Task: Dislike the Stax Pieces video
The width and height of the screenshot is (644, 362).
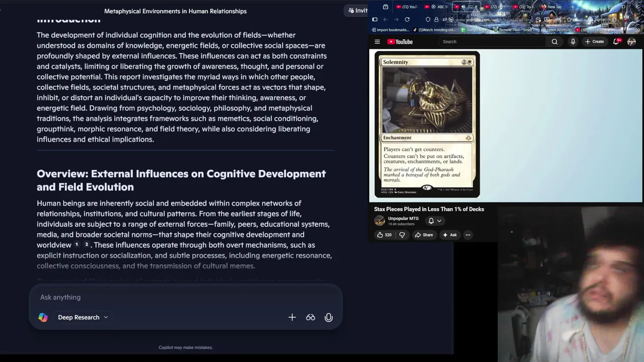Action: click(x=401, y=235)
